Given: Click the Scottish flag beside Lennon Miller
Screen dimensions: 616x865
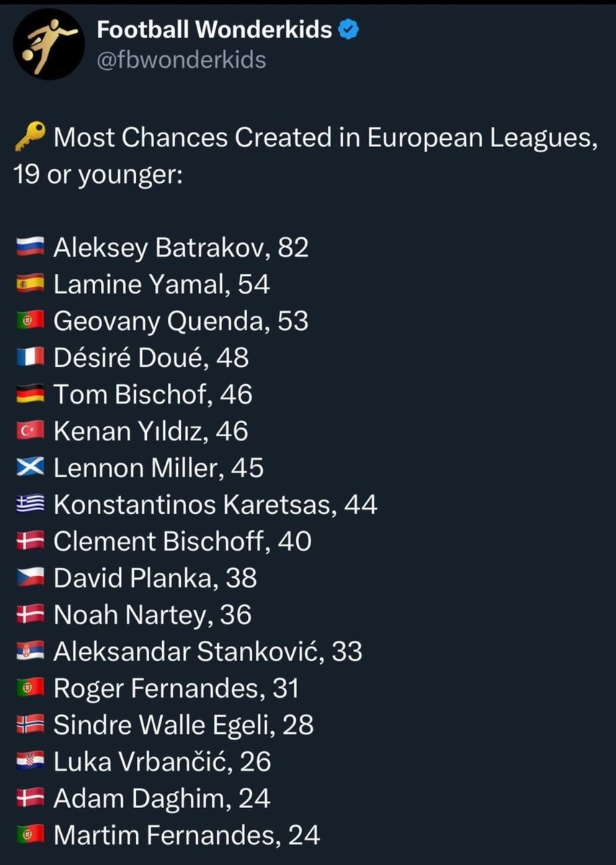Looking at the screenshot, I should click(30, 469).
